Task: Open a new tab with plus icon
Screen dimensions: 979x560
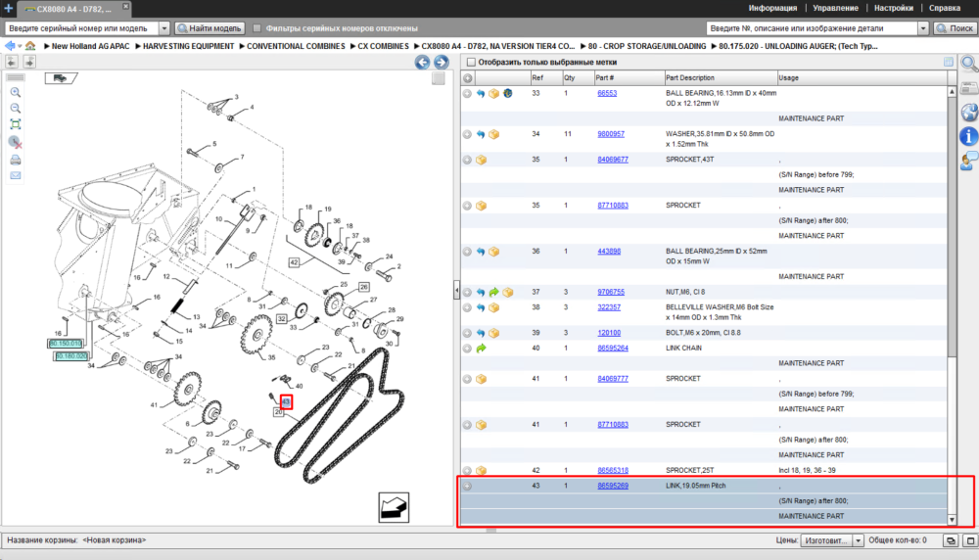Action: point(8,8)
